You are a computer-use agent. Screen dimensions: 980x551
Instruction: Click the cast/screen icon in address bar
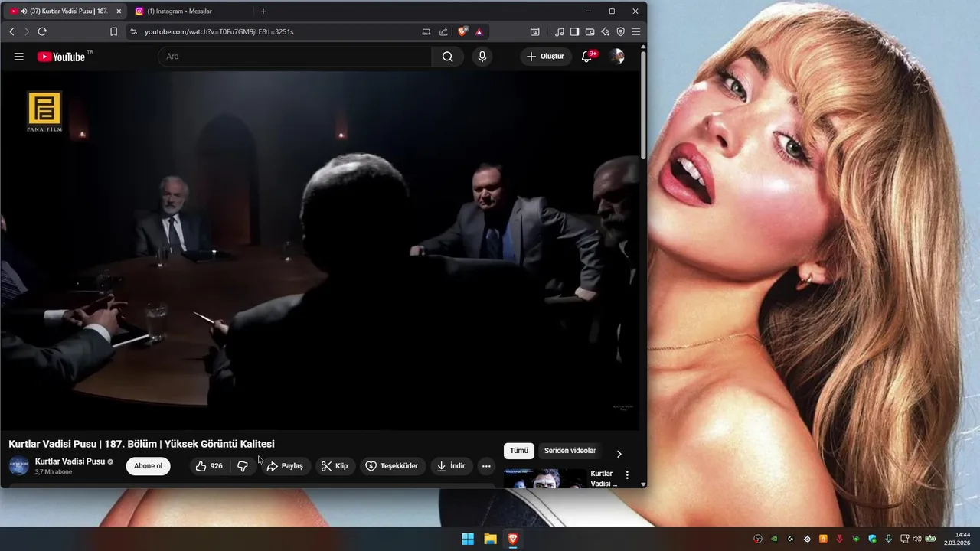click(426, 31)
